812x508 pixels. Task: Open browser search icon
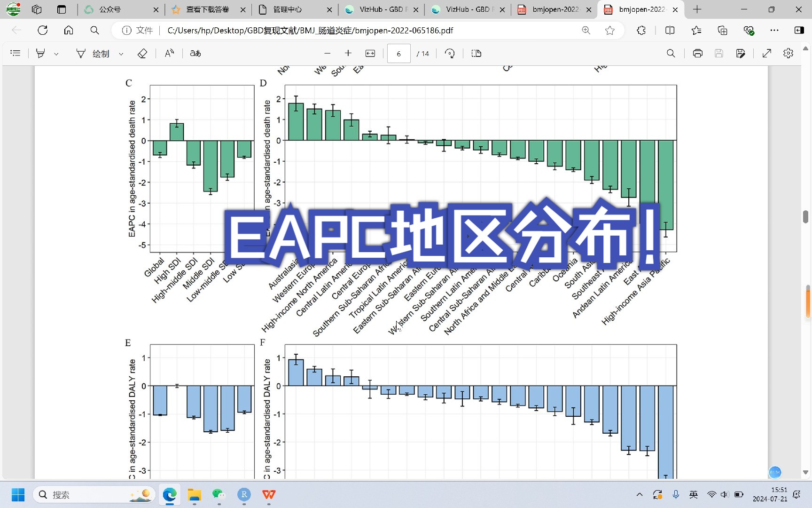pyautogui.click(x=94, y=30)
